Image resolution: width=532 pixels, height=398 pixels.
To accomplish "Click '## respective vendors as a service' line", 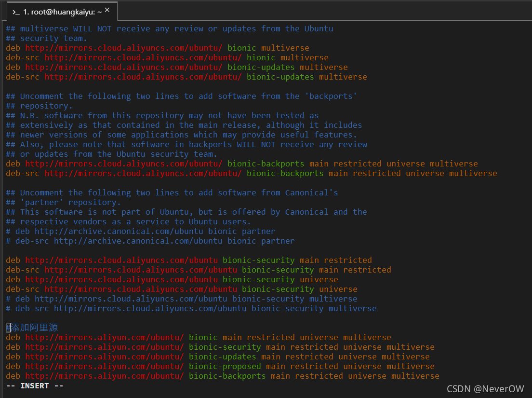I will point(128,221).
